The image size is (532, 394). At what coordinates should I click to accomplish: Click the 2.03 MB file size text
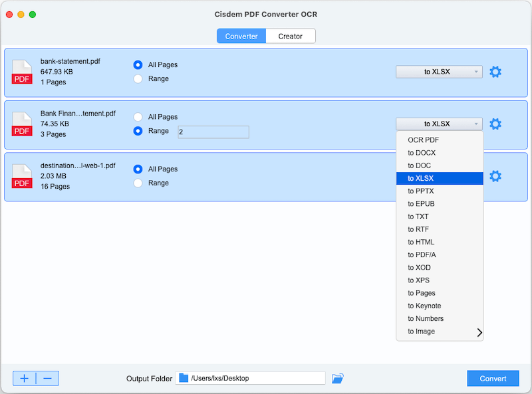click(53, 176)
